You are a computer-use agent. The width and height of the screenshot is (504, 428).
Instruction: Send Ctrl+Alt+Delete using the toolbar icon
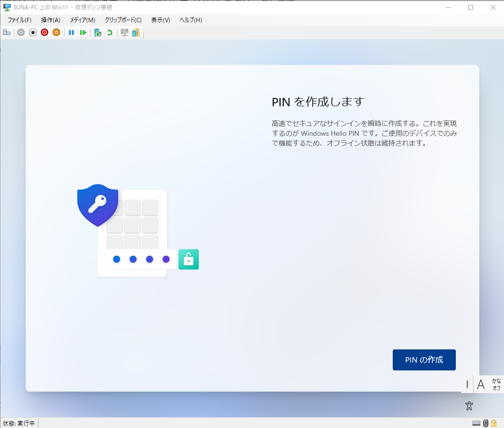point(7,32)
